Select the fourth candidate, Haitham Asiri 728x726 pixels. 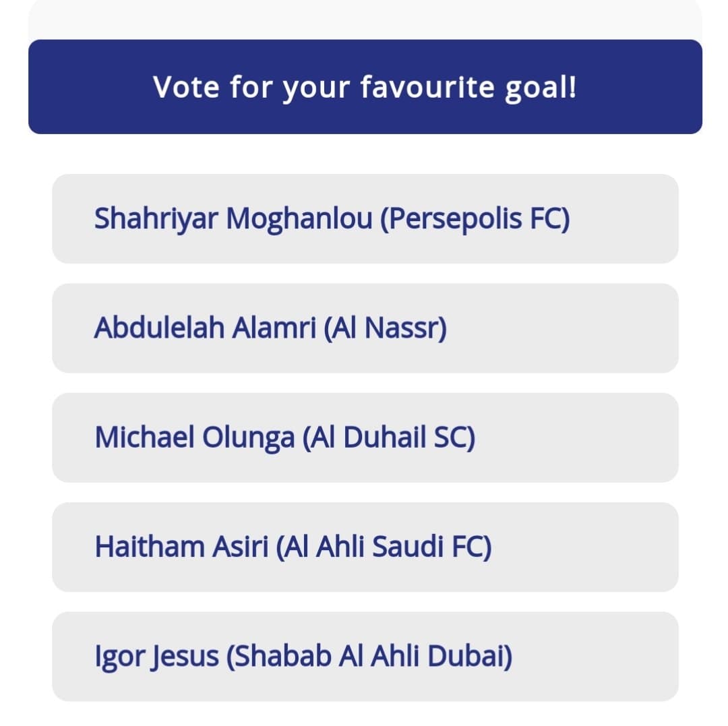[364, 547]
